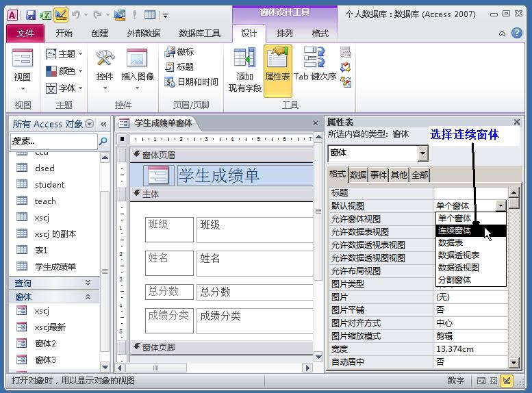The image size is (532, 393).
Task: Select the 主体 detail section bar
Action: [221, 194]
